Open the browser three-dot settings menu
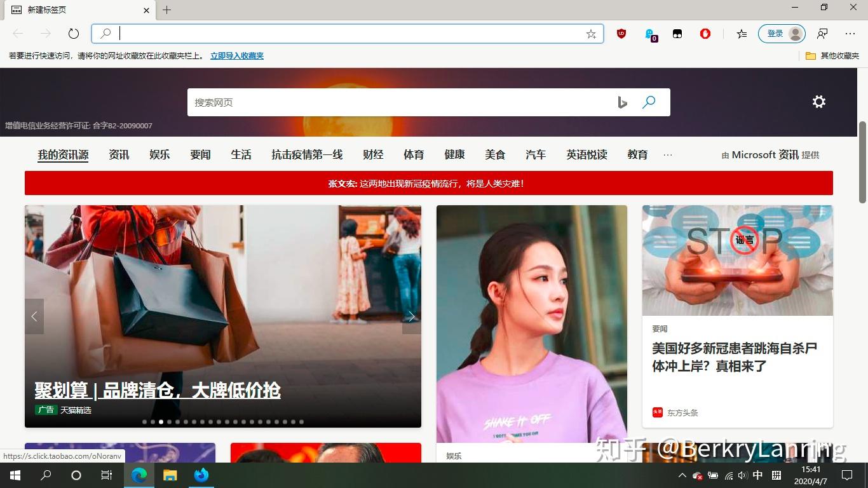The width and height of the screenshot is (868, 488). 850,34
